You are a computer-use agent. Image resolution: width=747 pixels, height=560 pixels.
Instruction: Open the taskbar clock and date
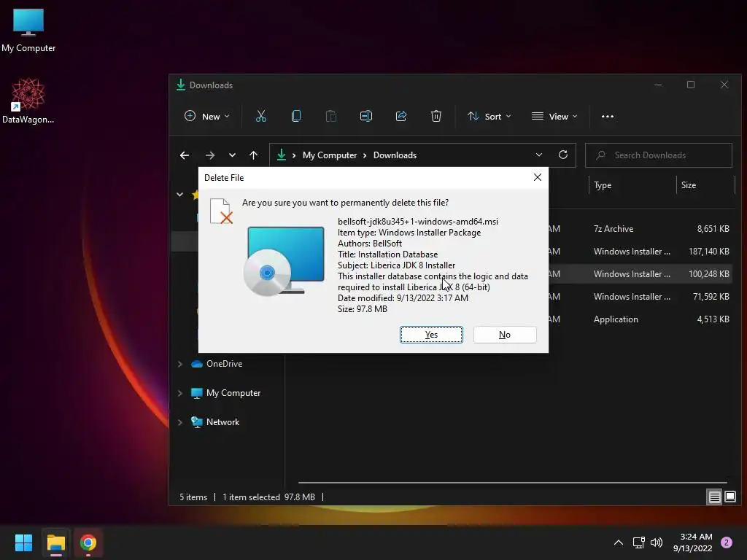(x=693, y=542)
